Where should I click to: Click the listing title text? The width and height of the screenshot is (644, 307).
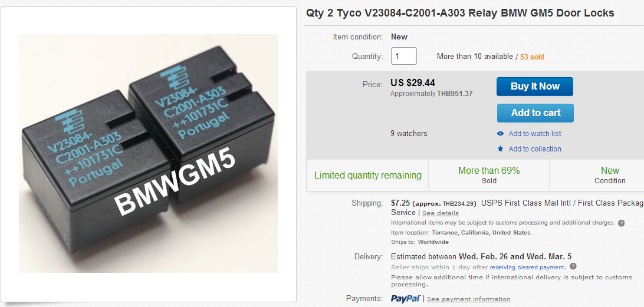pos(460,13)
